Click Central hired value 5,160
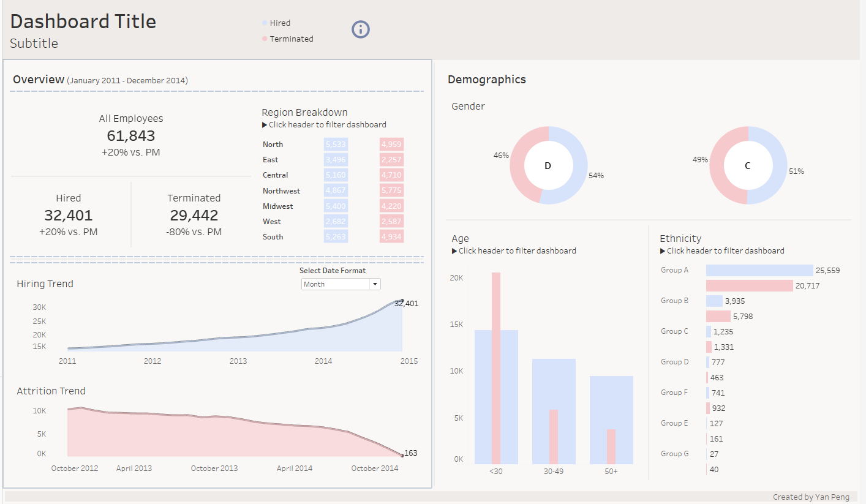The width and height of the screenshot is (866, 504). pos(336,175)
